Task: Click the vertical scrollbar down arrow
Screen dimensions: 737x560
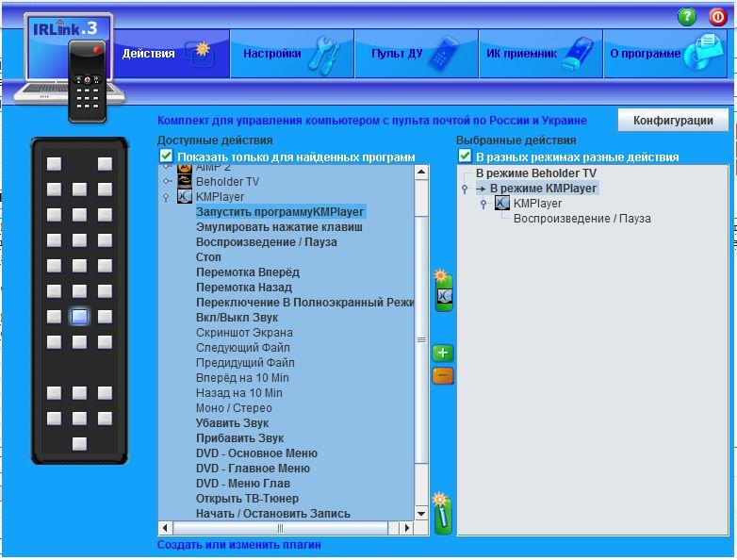Action: pyautogui.click(x=421, y=514)
